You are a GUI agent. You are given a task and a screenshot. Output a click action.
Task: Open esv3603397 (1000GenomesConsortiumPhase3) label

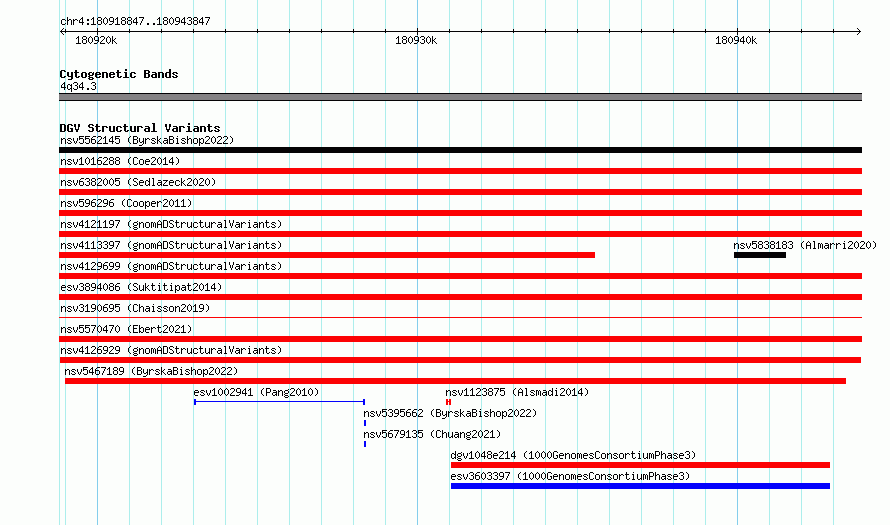(x=570, y=476)
